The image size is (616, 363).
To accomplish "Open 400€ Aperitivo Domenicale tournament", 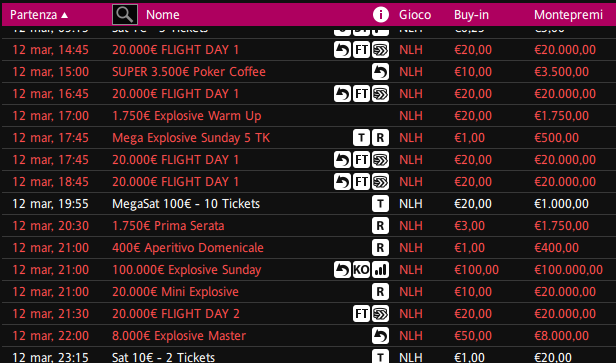I will point(188,248).
